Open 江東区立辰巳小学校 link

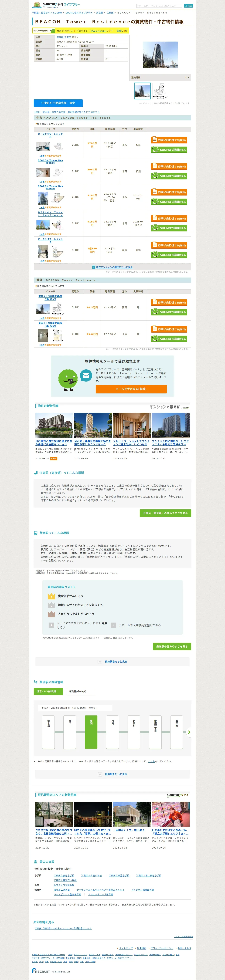pos(64,875)
